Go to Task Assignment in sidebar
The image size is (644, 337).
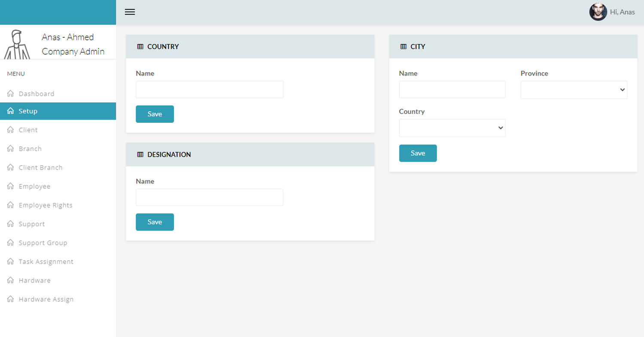point(46,261)
